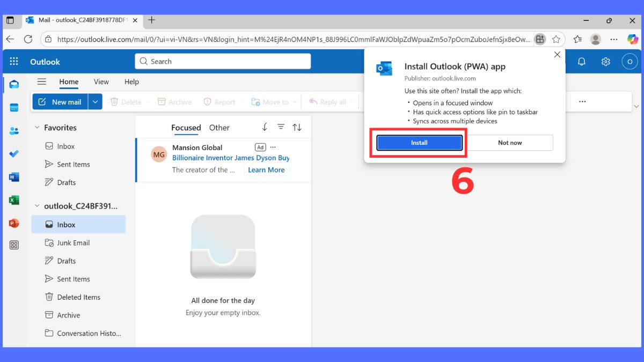Toggle the hamburger navigation pane button
Viewport: 644px width, 362px height.
[41, 82]
